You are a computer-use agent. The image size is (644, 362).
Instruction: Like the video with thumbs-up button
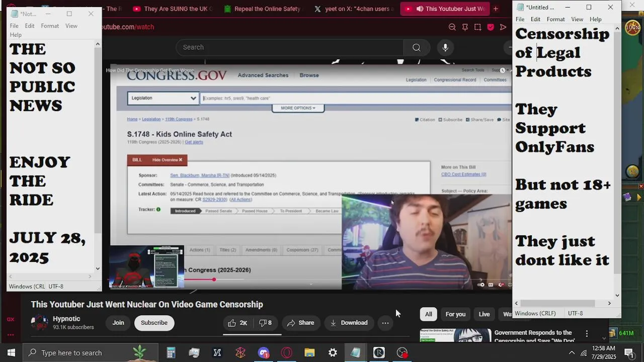237,323
